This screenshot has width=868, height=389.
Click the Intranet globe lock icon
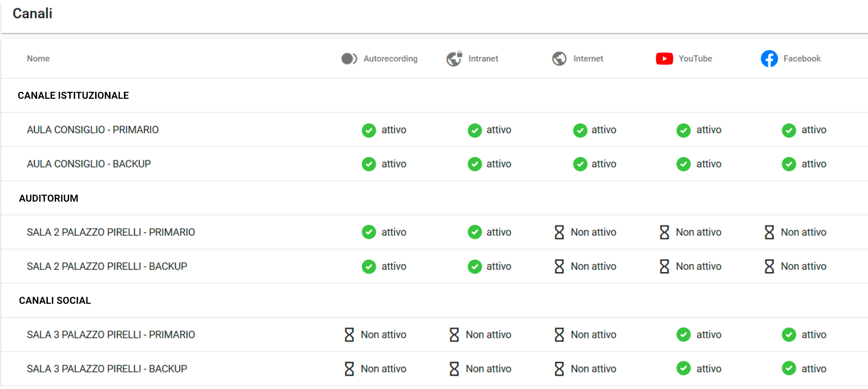click(454, 59)
